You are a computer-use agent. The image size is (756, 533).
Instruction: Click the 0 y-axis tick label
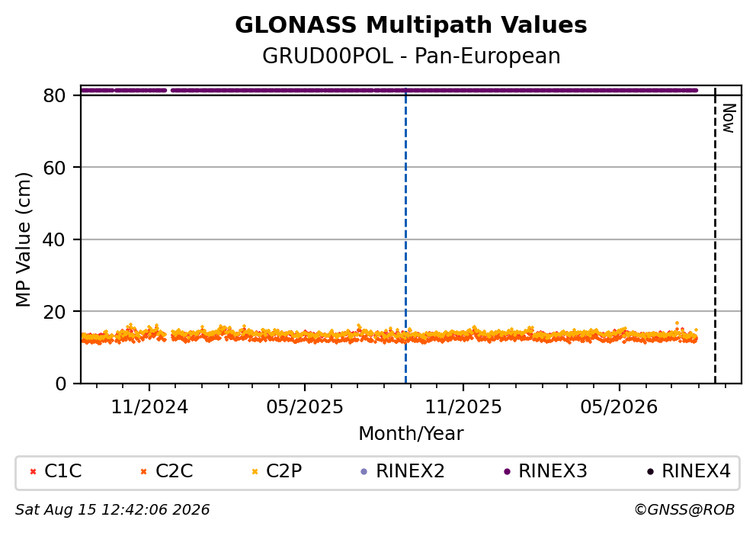[61, 384]
